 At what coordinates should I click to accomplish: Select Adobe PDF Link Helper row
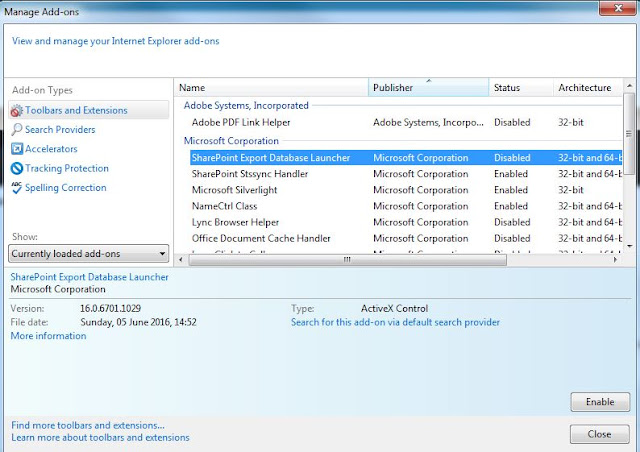coord(406,122)
